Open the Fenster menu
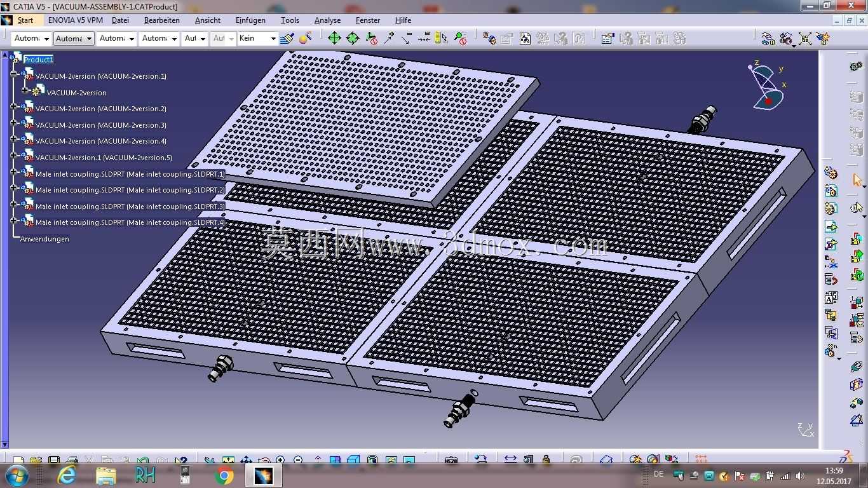This screenshot has height=488, width=868. tap(368, 20)
